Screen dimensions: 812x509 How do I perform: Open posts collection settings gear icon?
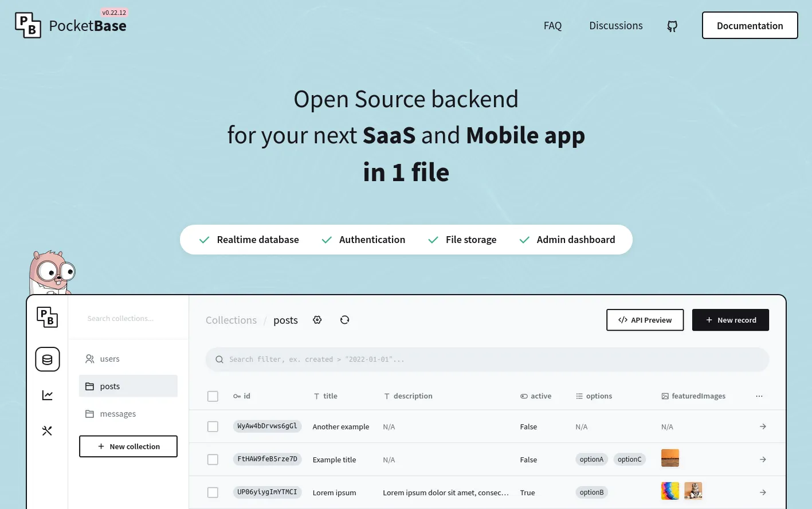(x=317, y=320)
